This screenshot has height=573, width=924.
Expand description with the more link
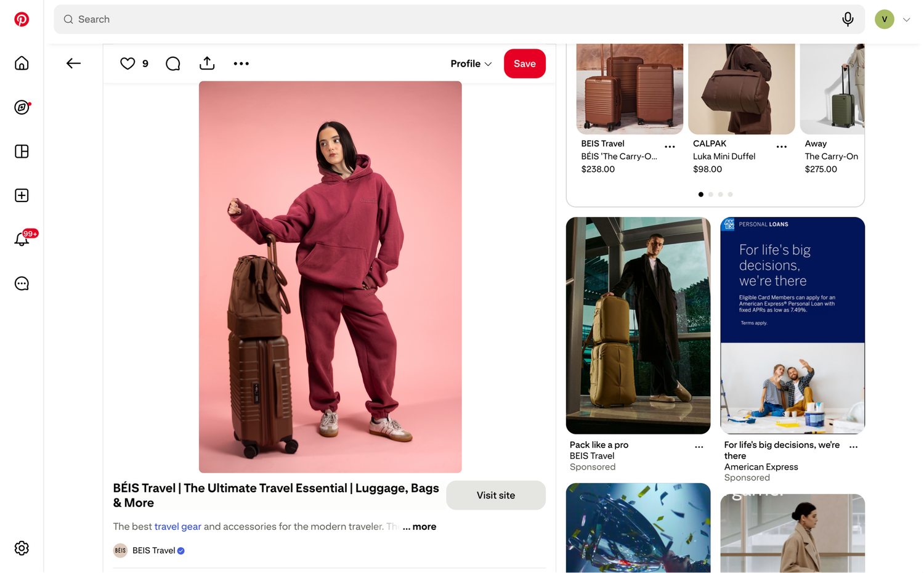click(x=419, y=527)
